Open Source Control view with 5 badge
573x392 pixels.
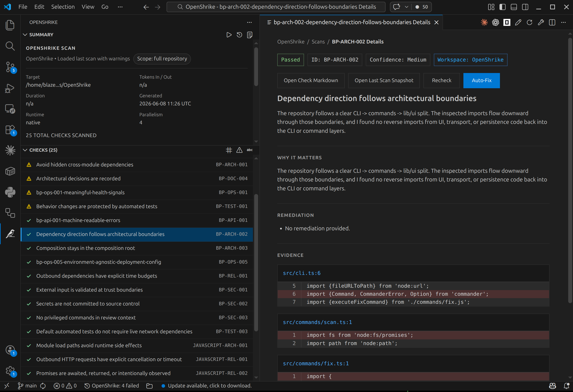(10, 67)
